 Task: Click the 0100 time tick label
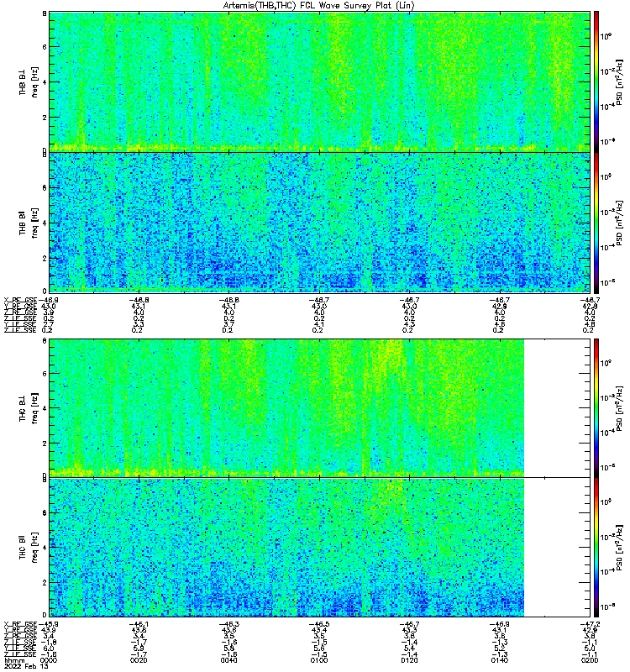pyautogui.click(x=319, y=660)
